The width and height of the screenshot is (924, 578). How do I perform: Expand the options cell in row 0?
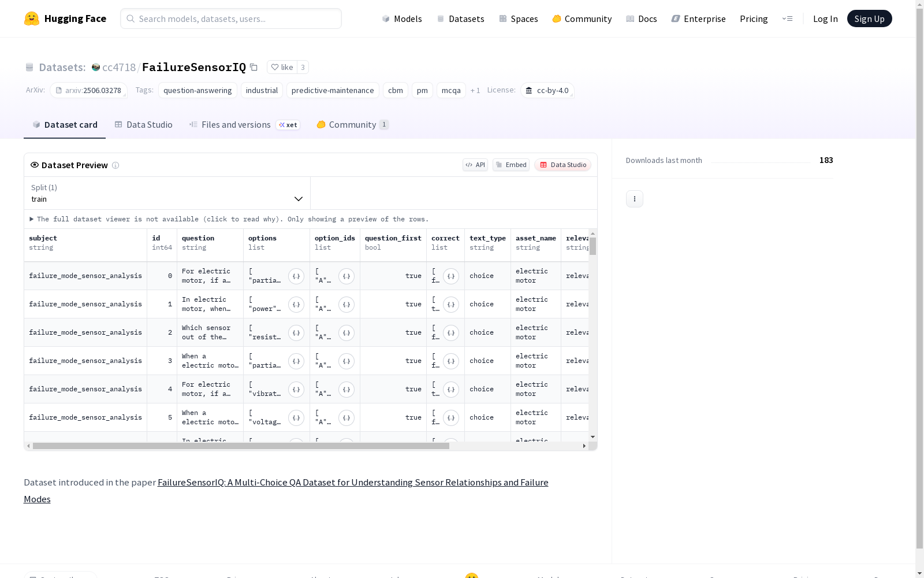(x=296, y=276)
